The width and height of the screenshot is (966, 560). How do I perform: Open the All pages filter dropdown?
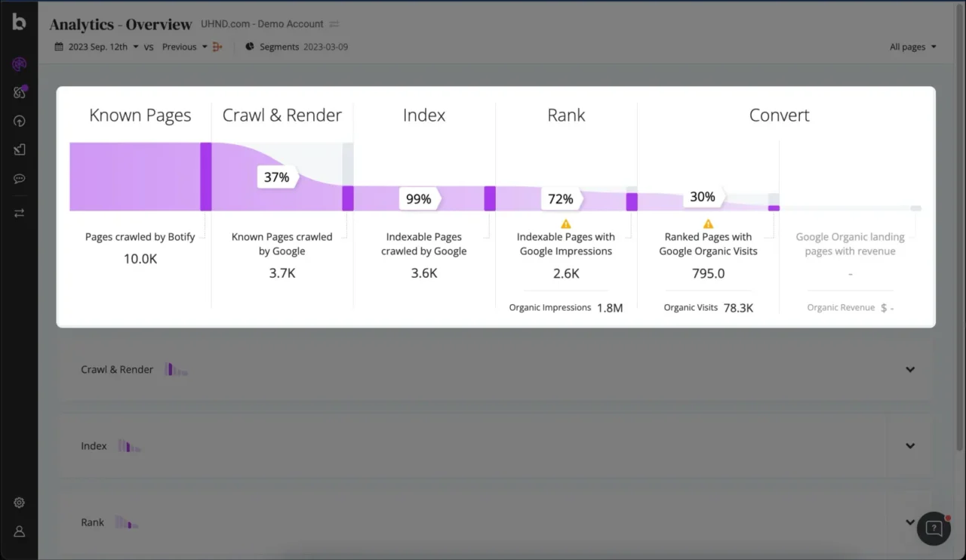point(913,47)
